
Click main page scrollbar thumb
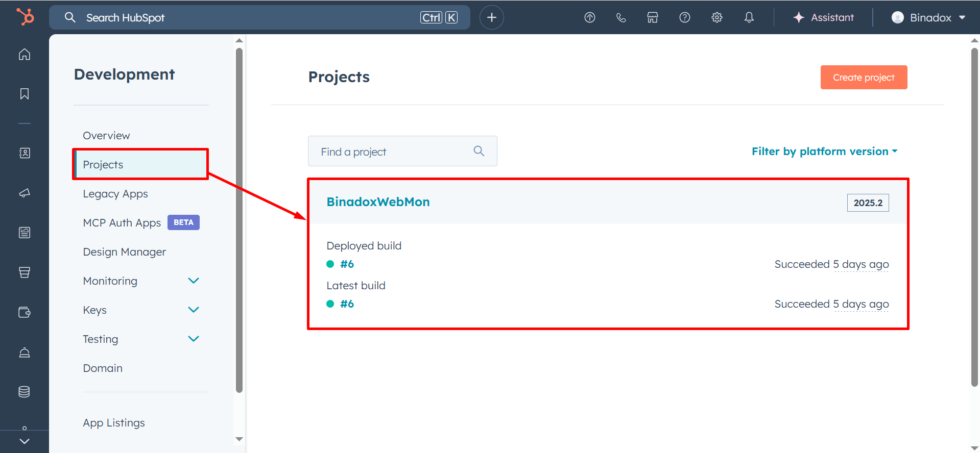974,217
